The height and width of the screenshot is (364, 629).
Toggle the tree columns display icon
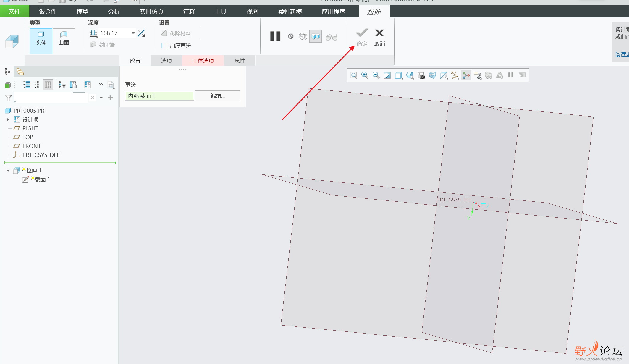click(x=48, y=85)
